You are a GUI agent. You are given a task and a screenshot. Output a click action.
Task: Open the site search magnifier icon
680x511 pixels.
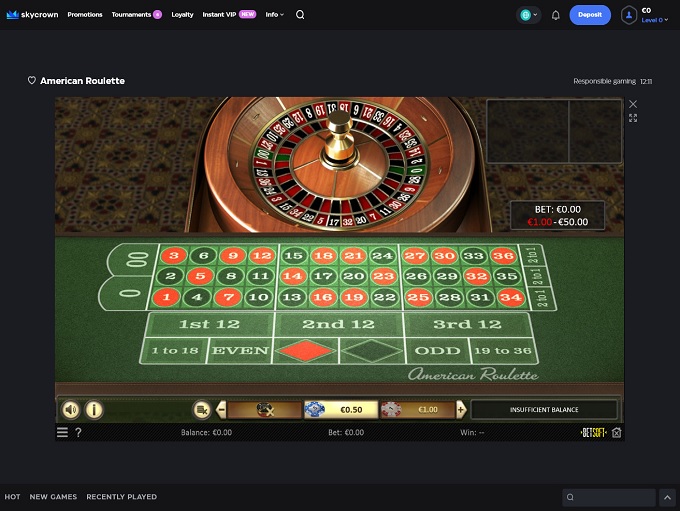tap(300, 15)
